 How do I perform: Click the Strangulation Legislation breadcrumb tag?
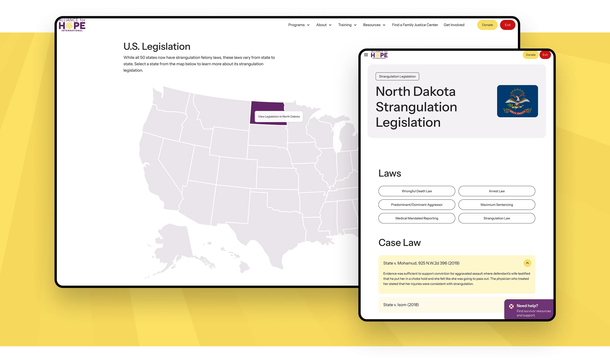pyautogui.click(x=397, y=77)
